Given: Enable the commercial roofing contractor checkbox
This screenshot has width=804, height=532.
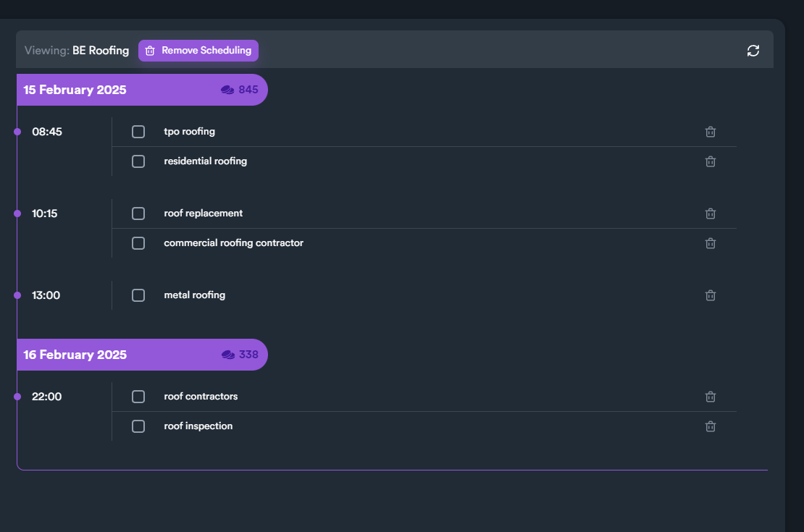Looking at the screenshot, I should click(138, 243).
